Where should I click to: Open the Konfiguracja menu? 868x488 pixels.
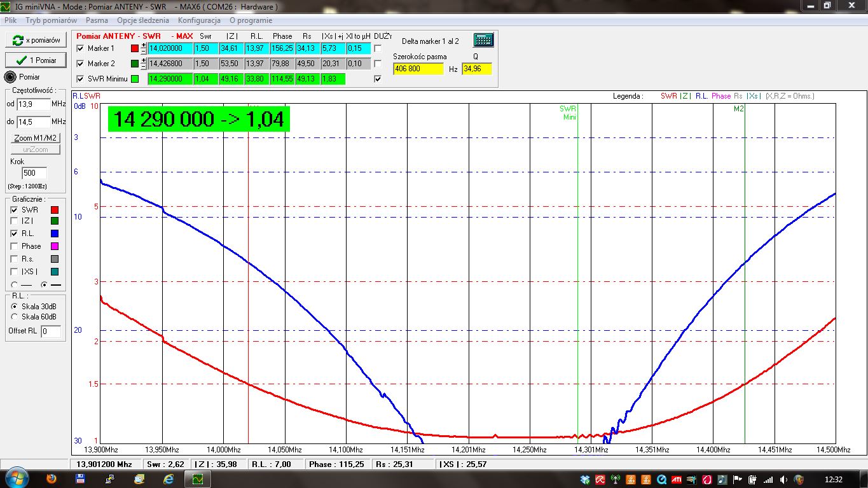pyautogui.click(x=199, y=20)
